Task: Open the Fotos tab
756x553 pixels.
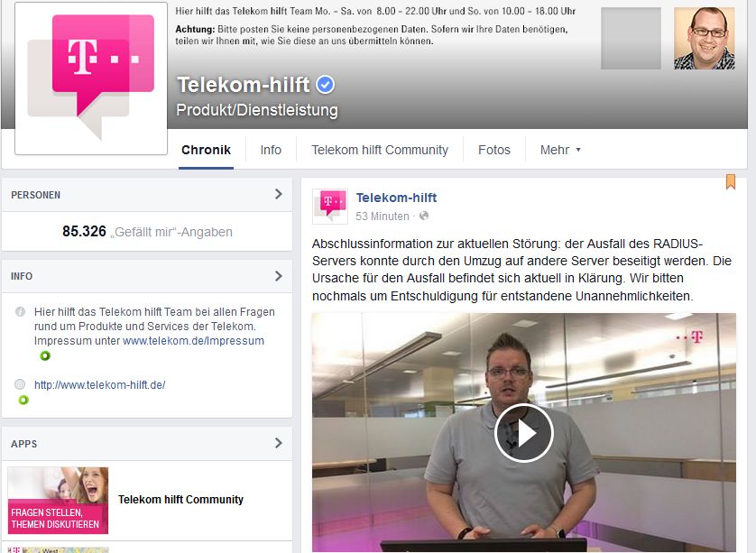Action: (x=494, y=150)
